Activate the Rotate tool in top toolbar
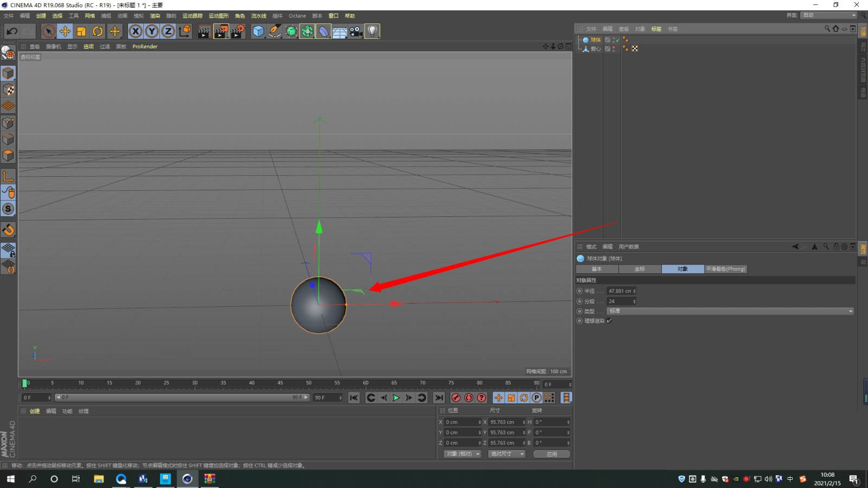The height and width of the screenshot is (488, 868). pos(98,31)
